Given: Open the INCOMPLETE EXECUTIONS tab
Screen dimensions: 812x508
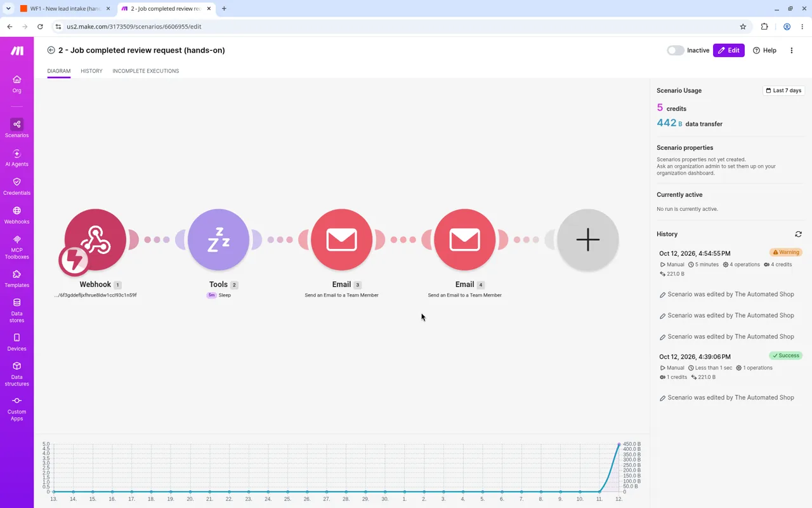Looking at the screenshot, I should (145, 71).
